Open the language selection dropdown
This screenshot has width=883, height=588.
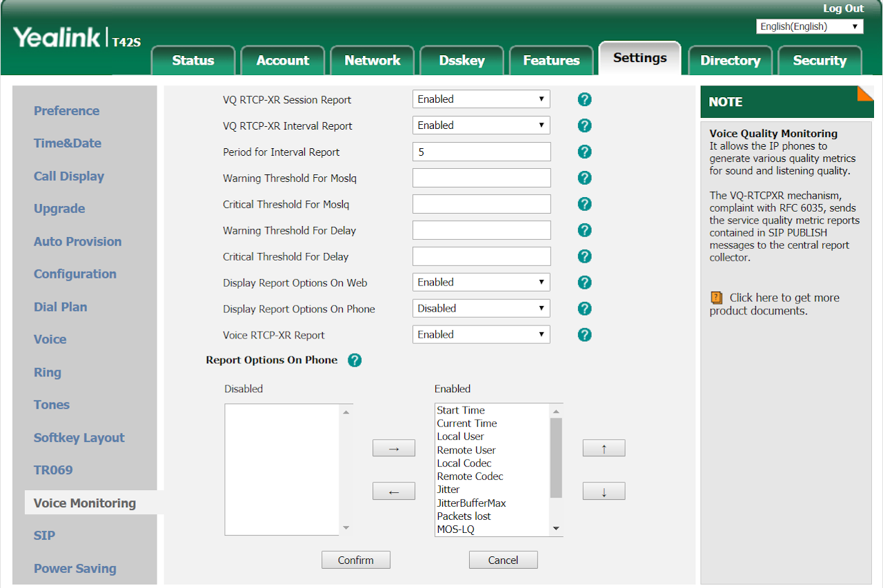[x=809, y=26]
